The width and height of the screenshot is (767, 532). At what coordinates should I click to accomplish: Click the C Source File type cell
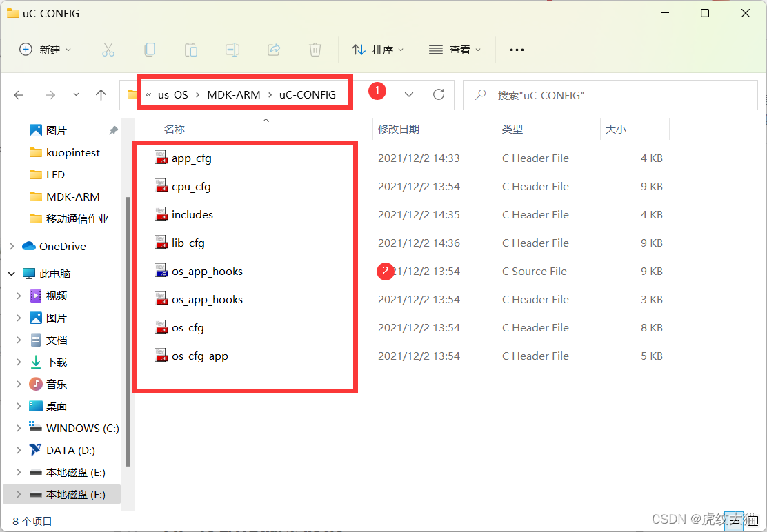(534, 271)
